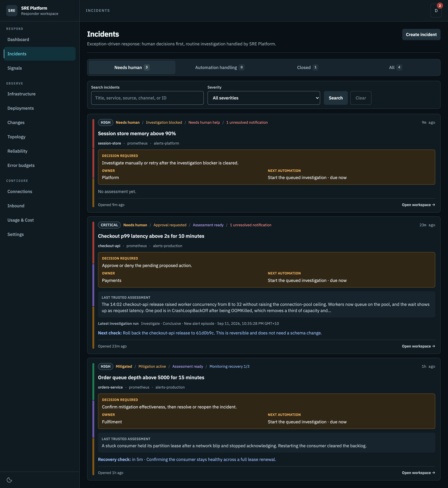Viewport: 448px width, 488px height.
Task: Open the All severities dropdown
Action: click(264, 98)
